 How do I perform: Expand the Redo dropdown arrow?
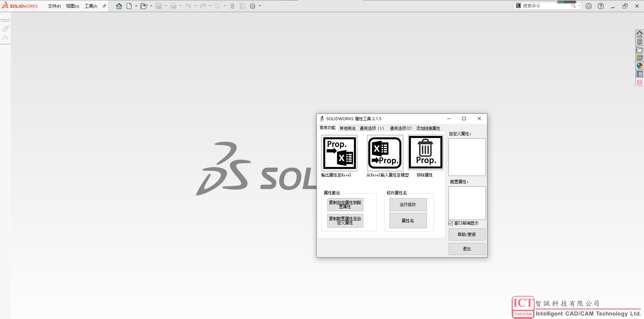click(x=210, y=6)
